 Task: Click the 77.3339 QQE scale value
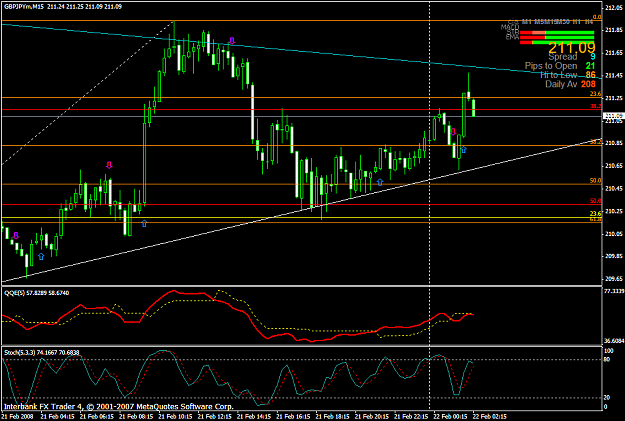(x=613, y=291)
